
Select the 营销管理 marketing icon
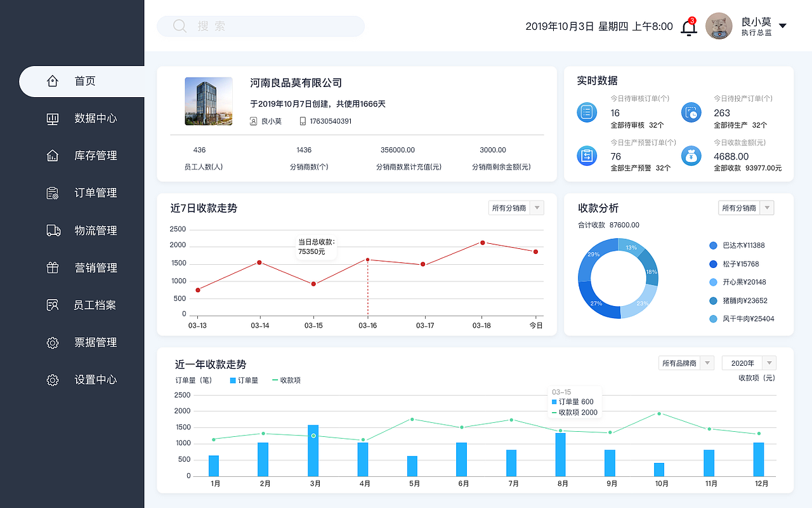pyautogui.click(x=52, y=268)
